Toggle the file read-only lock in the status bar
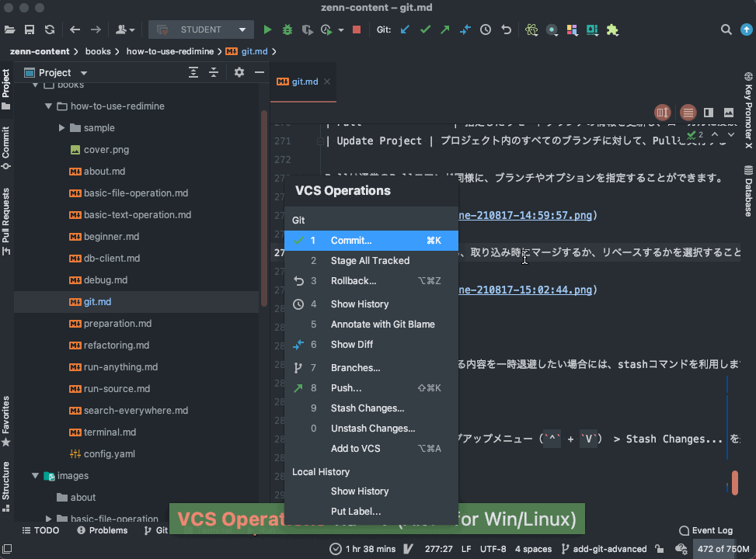 pyautogui.click(x=660, y=548)
